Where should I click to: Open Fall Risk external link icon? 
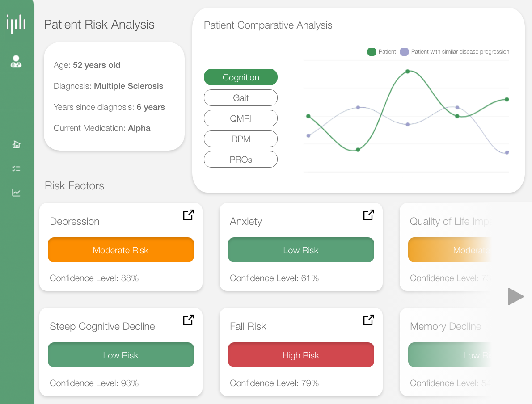pyautogui.click(x=368, y=320)
